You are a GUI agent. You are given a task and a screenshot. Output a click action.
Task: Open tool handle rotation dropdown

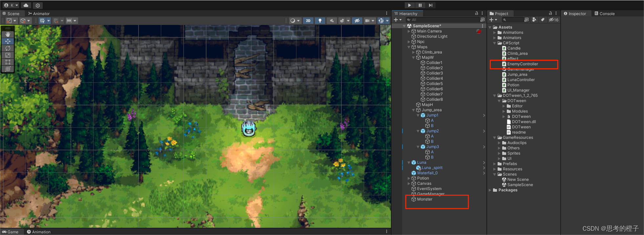[x=25, y=21]
